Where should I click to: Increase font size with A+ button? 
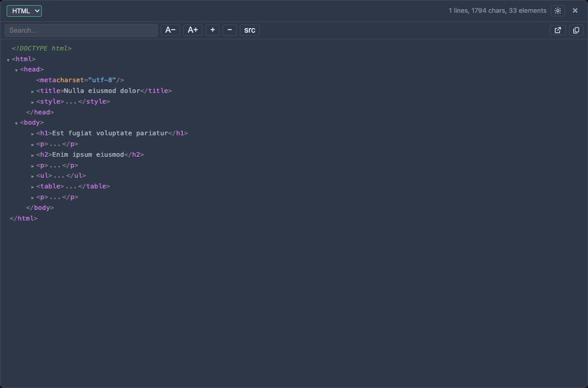[x=193, y=30]
